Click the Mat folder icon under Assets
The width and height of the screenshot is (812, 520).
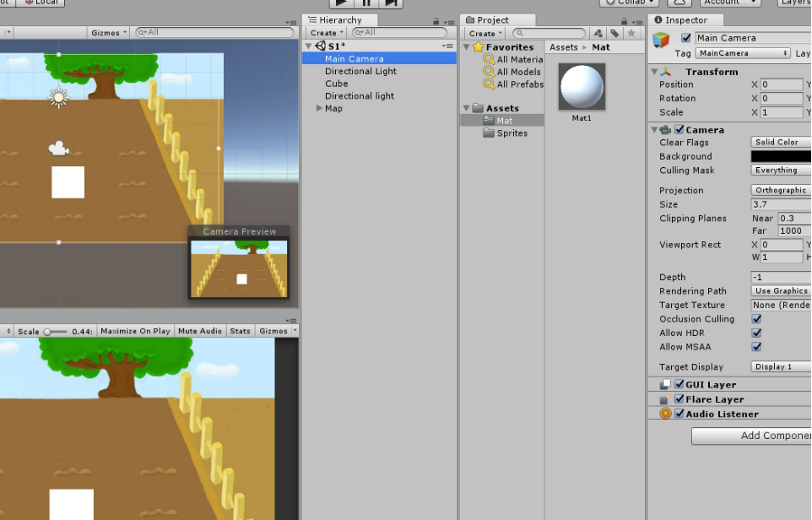tap(489, 121)
